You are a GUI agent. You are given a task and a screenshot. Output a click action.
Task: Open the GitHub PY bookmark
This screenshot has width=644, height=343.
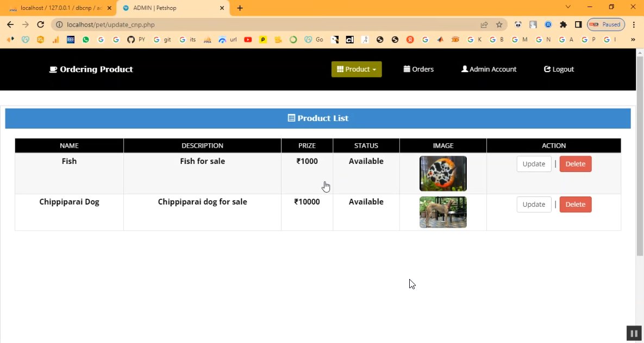tap(136, 40)
